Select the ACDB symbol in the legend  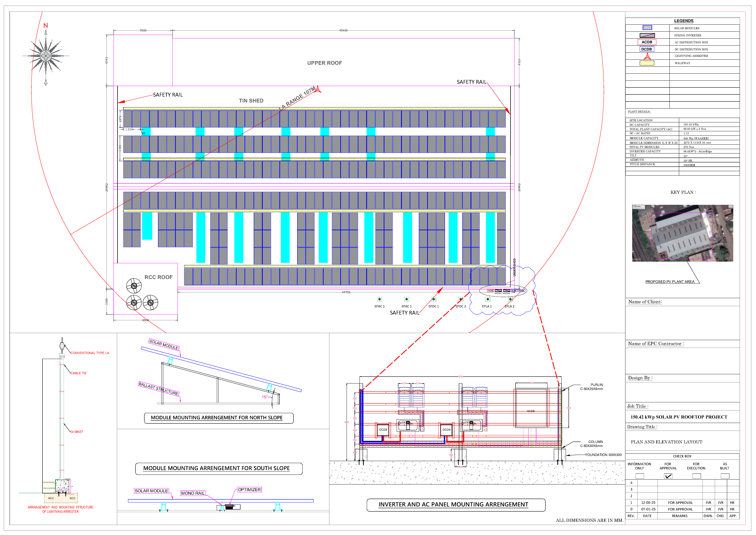(647, 42)
